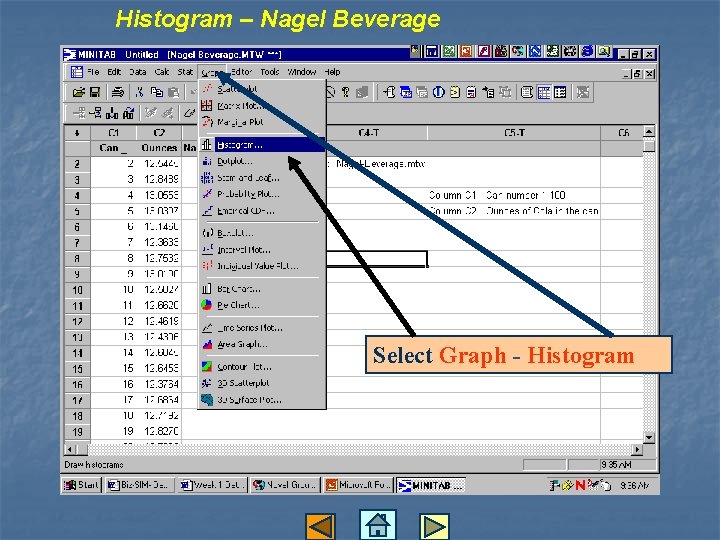Click the horizontal scrollbar right arrow

point(637,450)
